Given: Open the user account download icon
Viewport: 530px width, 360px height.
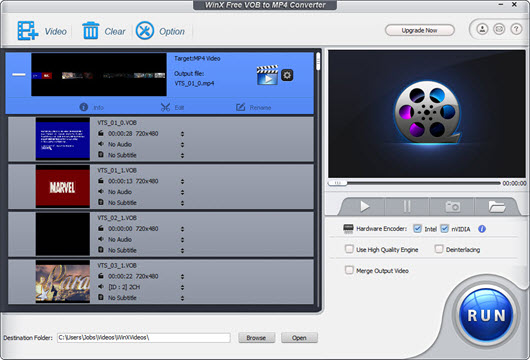Looking at the screenshot, I should [x=482, y=29].
